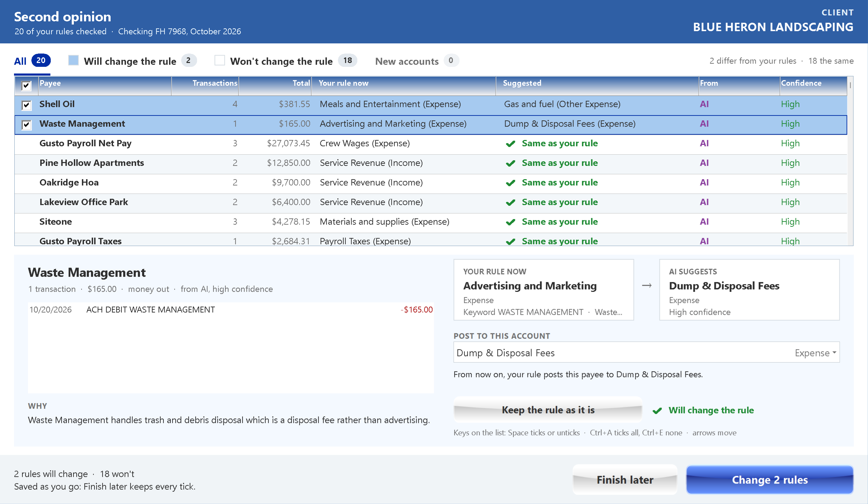The width and height of the screenshot is (868, 504).
Task: Click the ACH DEBIT WASTE MANAGEMENT transaction
Action: coord(231,310)
